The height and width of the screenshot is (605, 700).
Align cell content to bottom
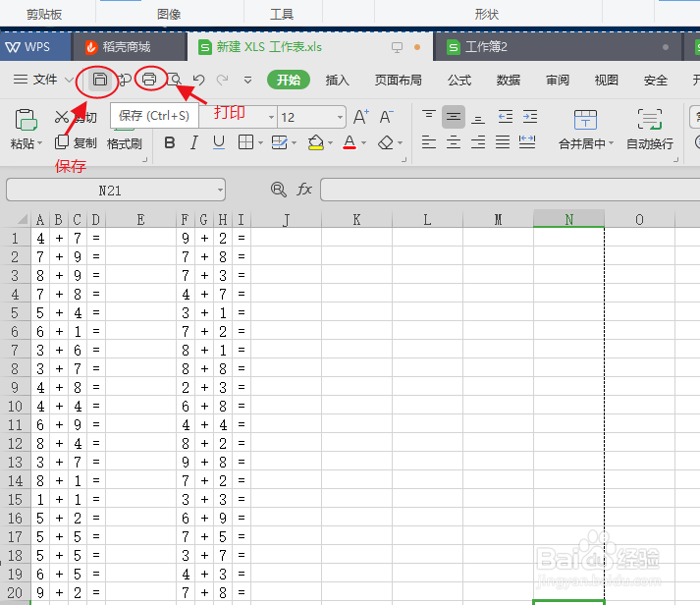point(478,117)
